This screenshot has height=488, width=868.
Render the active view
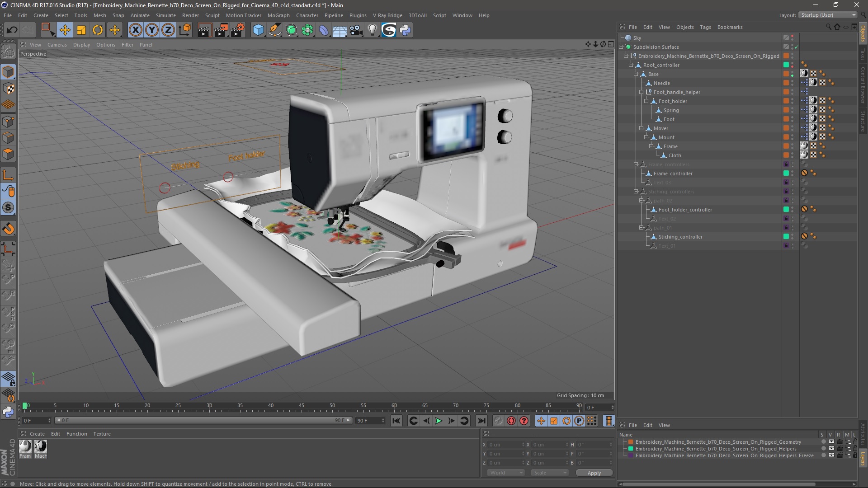204,30
